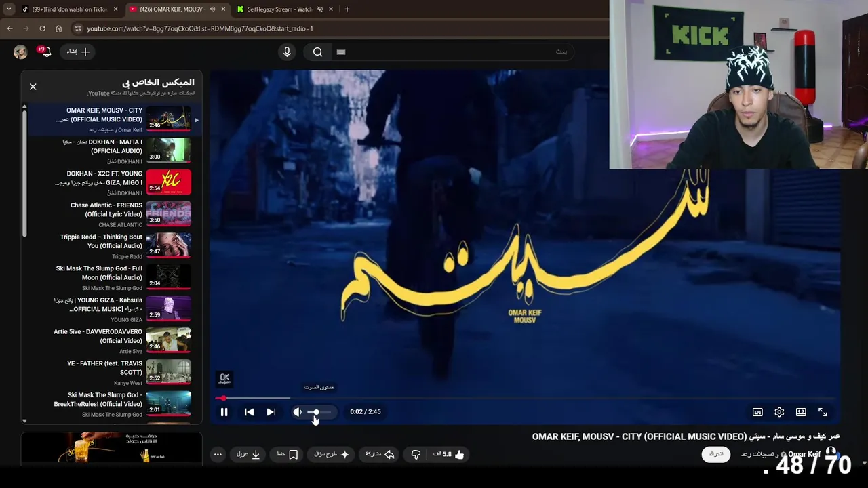Play the DOKHAN - X2C red thumbnail
Viewport: 868px width, 488px height.
(x=168, y=182)
